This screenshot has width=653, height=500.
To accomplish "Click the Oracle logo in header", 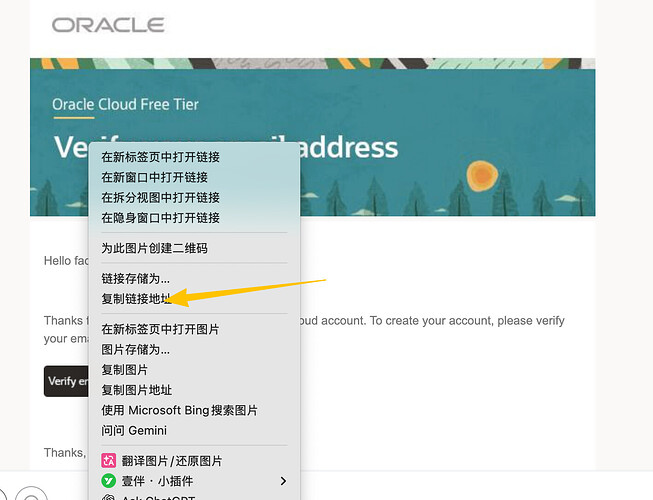I will [108, 25].
